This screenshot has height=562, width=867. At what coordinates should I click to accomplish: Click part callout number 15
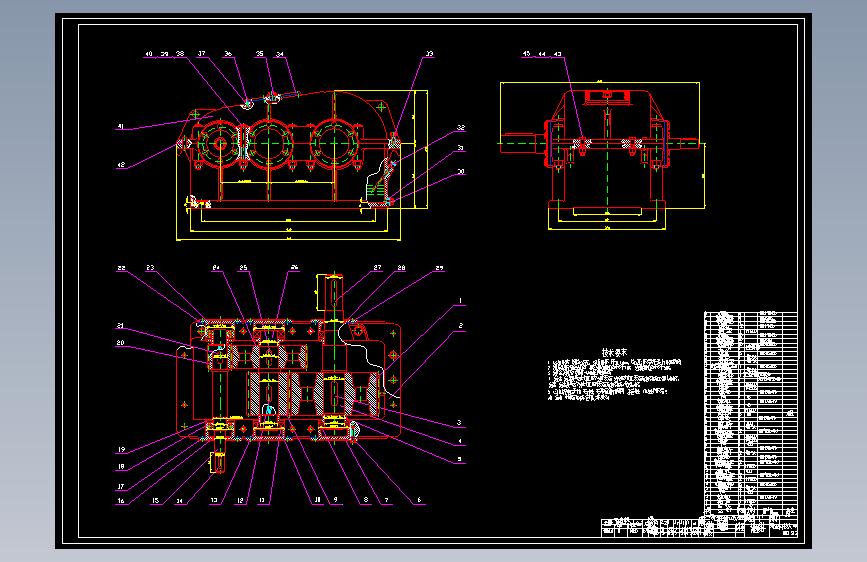click(155, 501)
